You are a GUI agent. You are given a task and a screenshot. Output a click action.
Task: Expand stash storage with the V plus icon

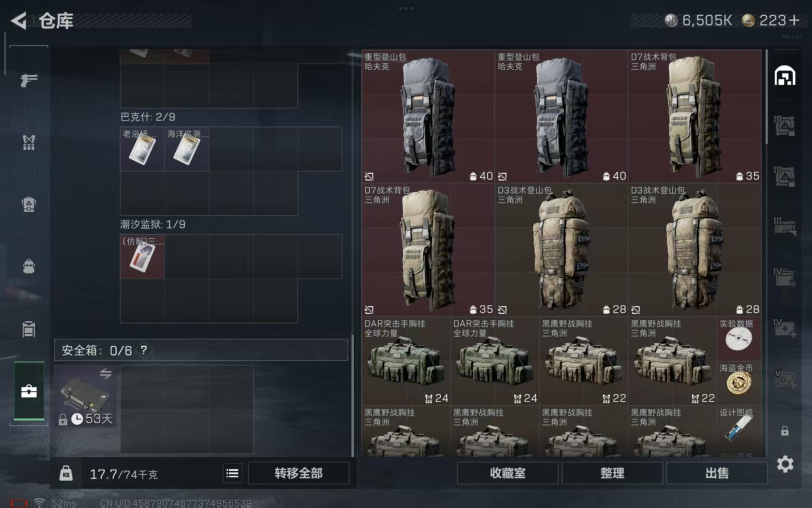(785, 379)
